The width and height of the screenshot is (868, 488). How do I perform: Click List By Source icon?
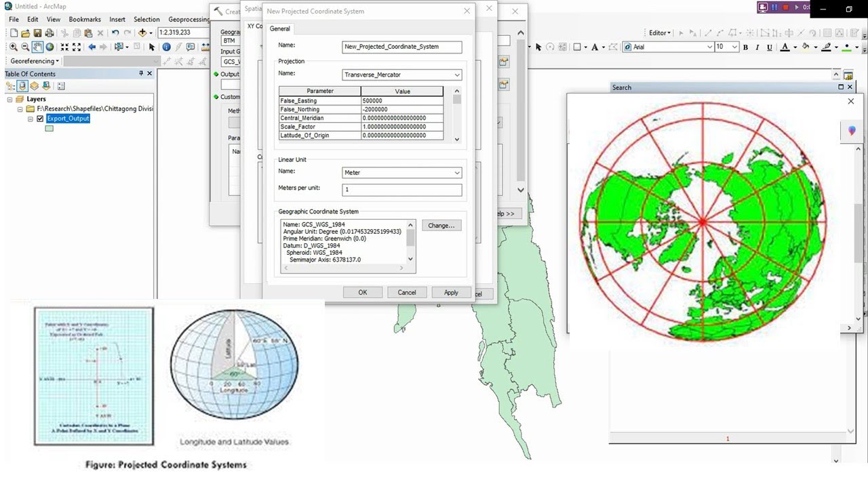[22, 86]
